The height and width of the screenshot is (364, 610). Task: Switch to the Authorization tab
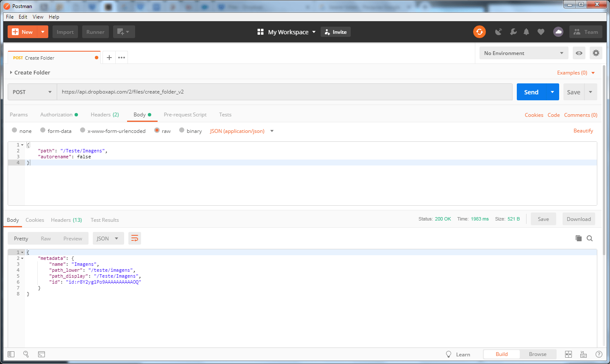[59, 115]
